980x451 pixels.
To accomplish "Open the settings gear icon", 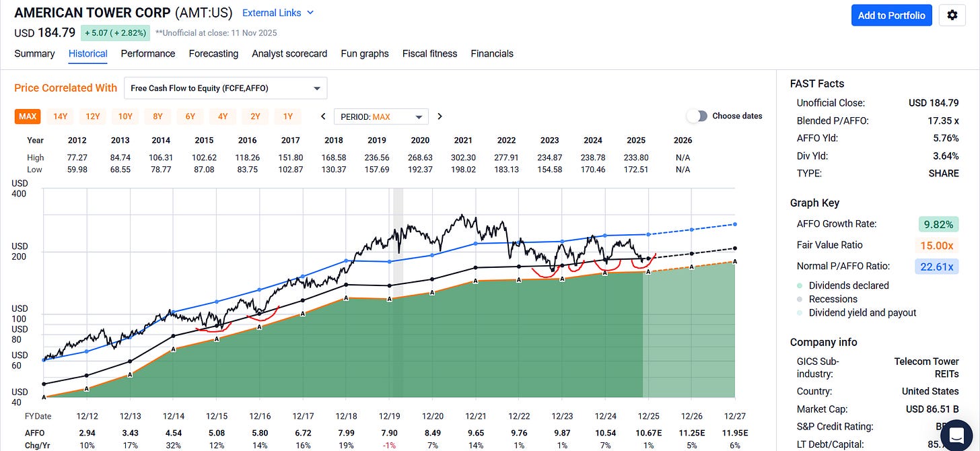I will (952, 15).
